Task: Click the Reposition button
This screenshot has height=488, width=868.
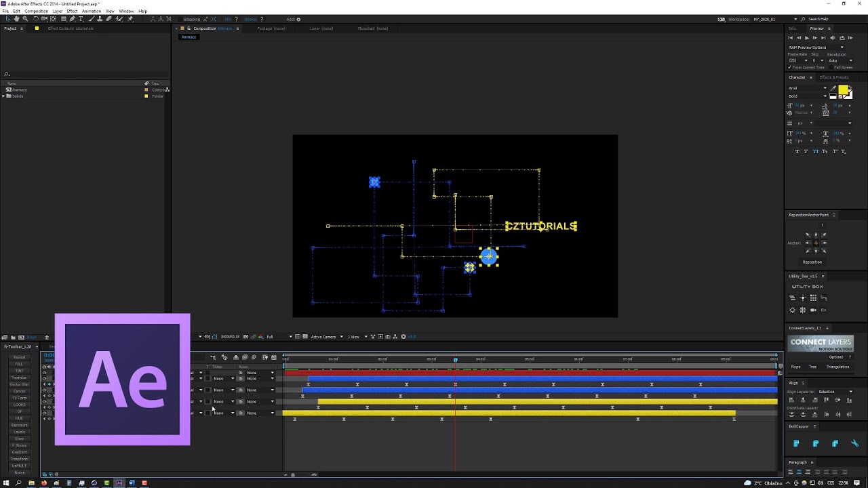Action: 812,262
